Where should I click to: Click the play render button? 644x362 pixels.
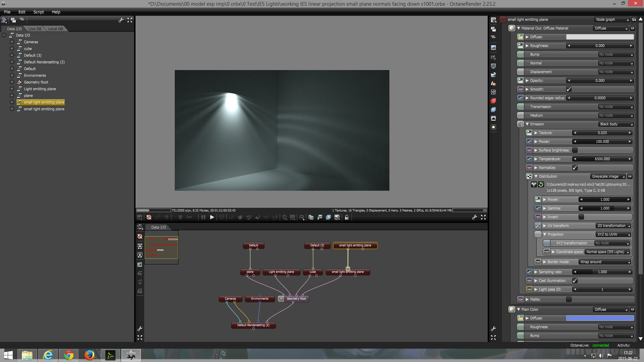tap(212, 217)
